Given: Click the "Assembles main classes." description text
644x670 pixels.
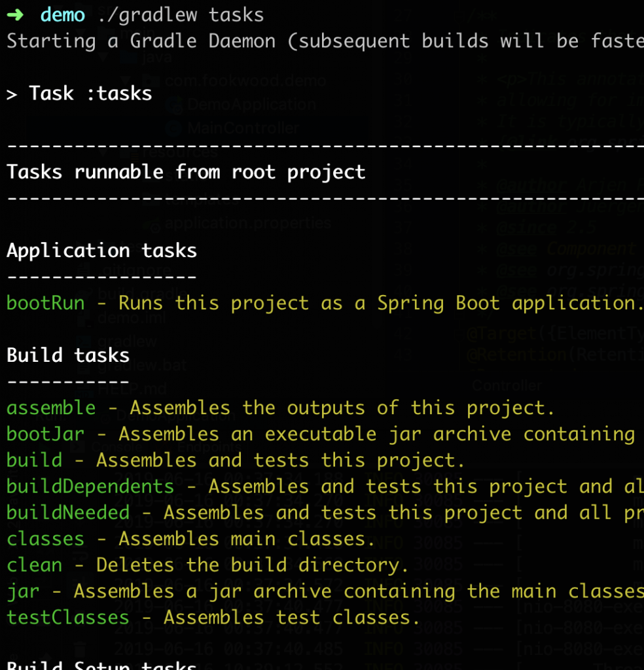Looking at the screenshot, I should click(x=247, y=538).
